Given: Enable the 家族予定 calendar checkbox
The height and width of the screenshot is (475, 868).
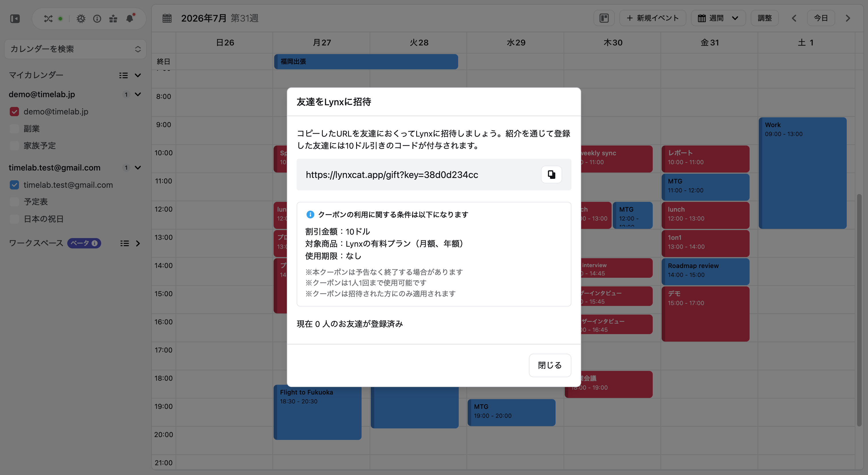Looking at the screenshot, I should pyautogui.click(x=14, y=146).
